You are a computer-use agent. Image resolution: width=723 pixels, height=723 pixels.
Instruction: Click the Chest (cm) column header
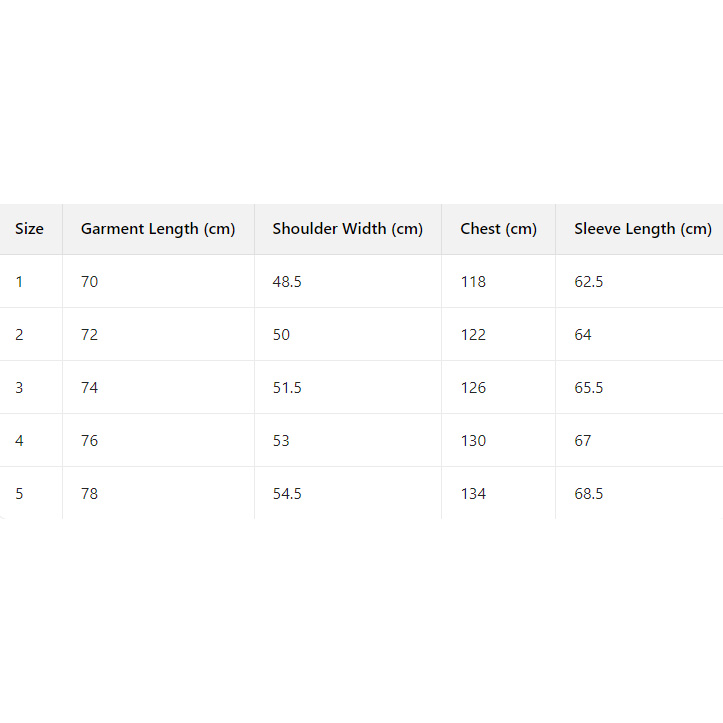(498, 229)
